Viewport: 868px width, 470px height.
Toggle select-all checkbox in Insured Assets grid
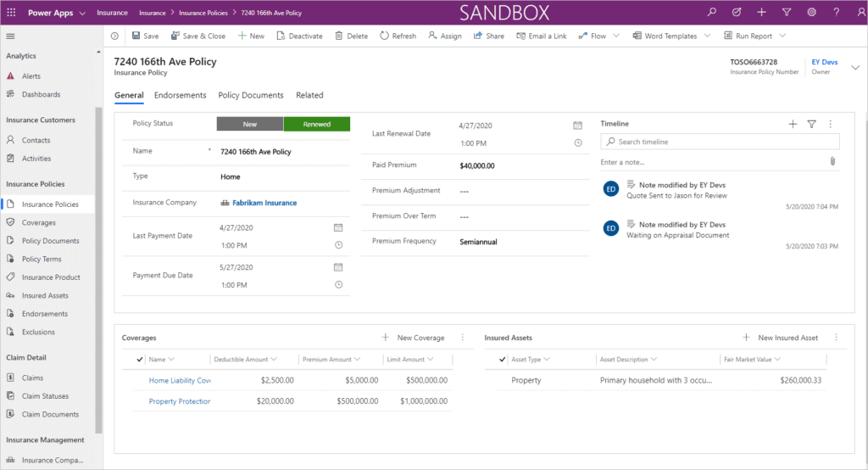click(502, 360)
